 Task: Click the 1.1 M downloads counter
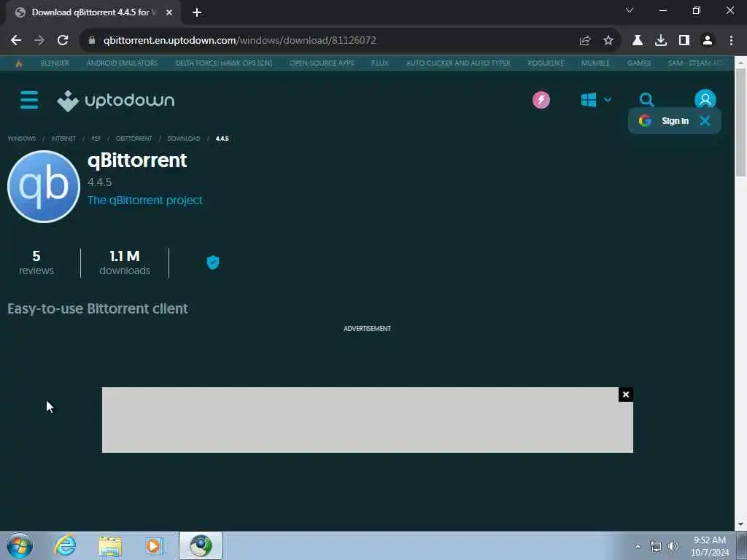coord(124,262)
